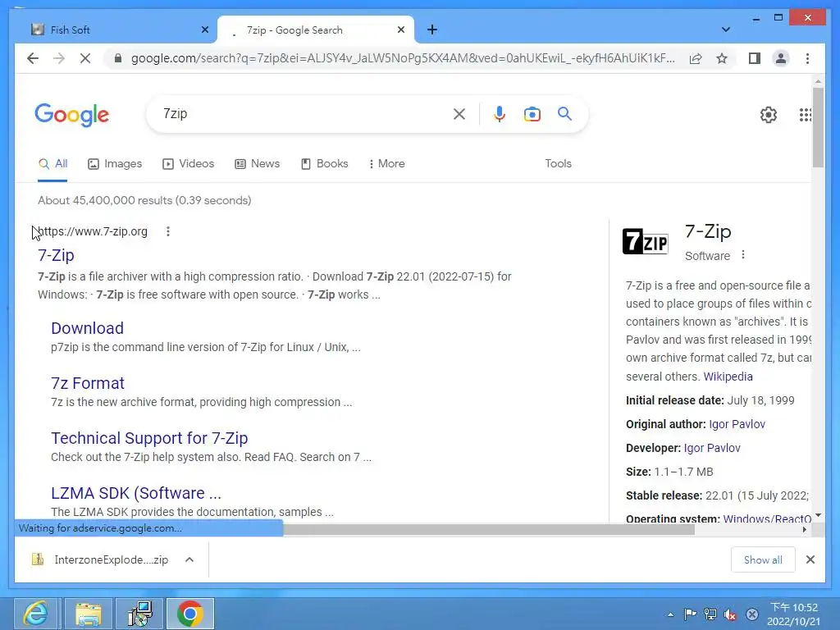The height and width of the screenshot is (630, 840).
Task: Select the All results tab
Action: 52,164
